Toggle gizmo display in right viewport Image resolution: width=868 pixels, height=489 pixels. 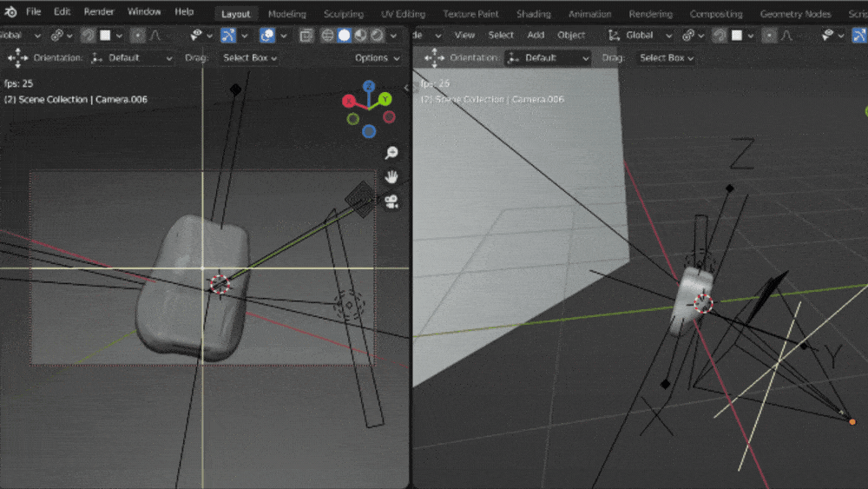tap(859, 36)
